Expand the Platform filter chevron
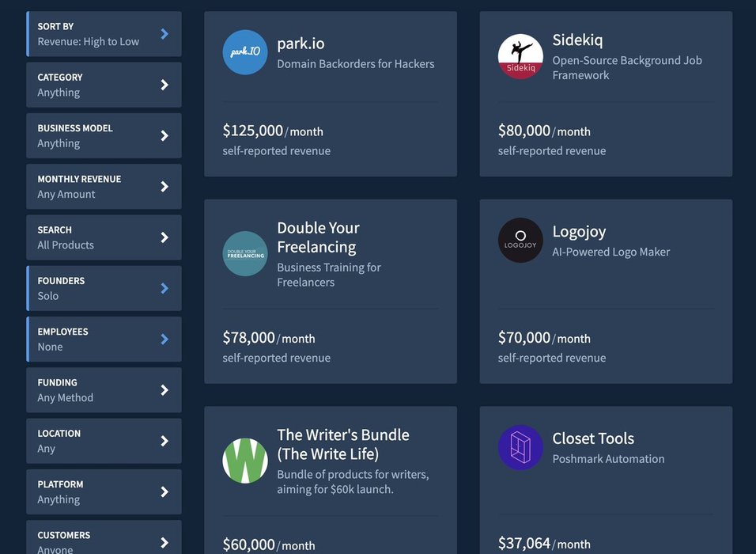 click(164, 491)
